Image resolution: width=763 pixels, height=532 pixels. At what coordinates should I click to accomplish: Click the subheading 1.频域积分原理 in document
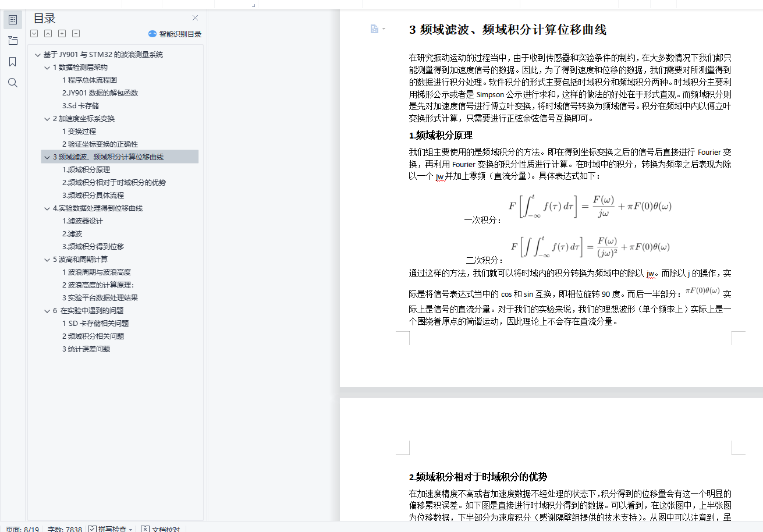click(441, 136)
